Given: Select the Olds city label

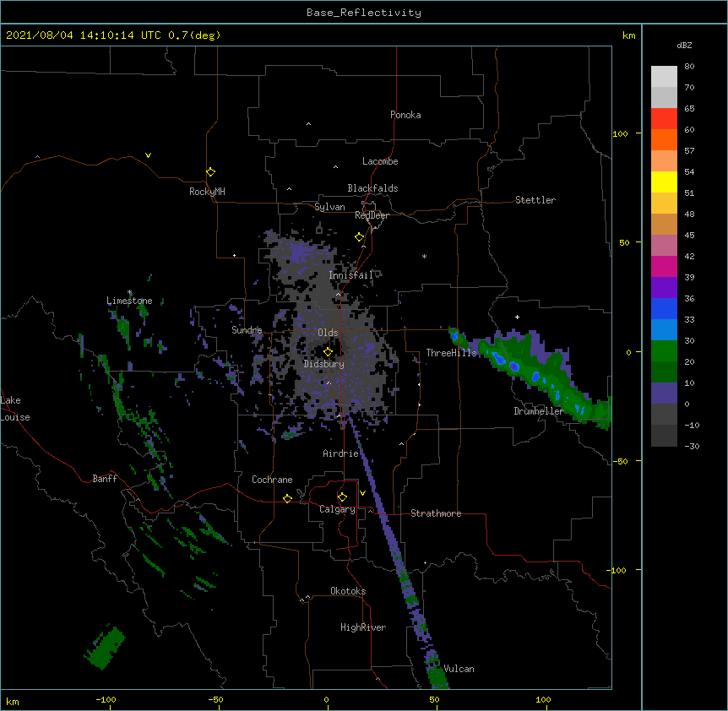Looking at the screenshot, I should pyautogui.click(x=328, y=333).
